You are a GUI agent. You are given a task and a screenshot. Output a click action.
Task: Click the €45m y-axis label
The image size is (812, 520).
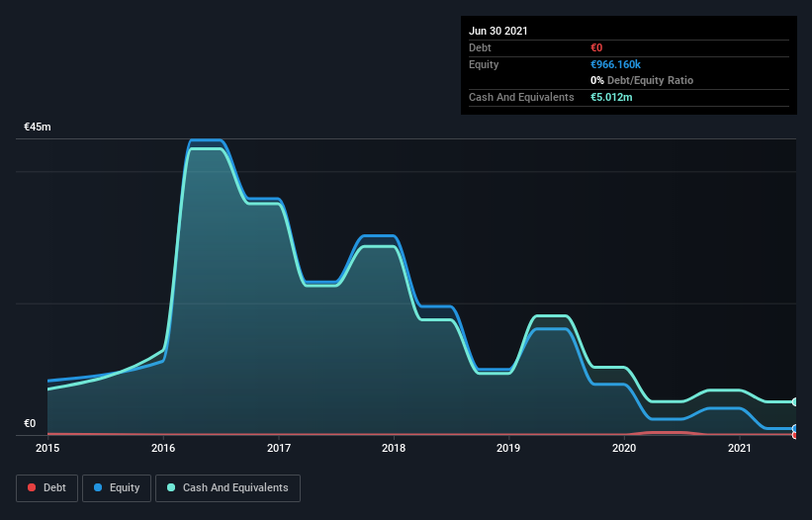[x=38, y=127]
